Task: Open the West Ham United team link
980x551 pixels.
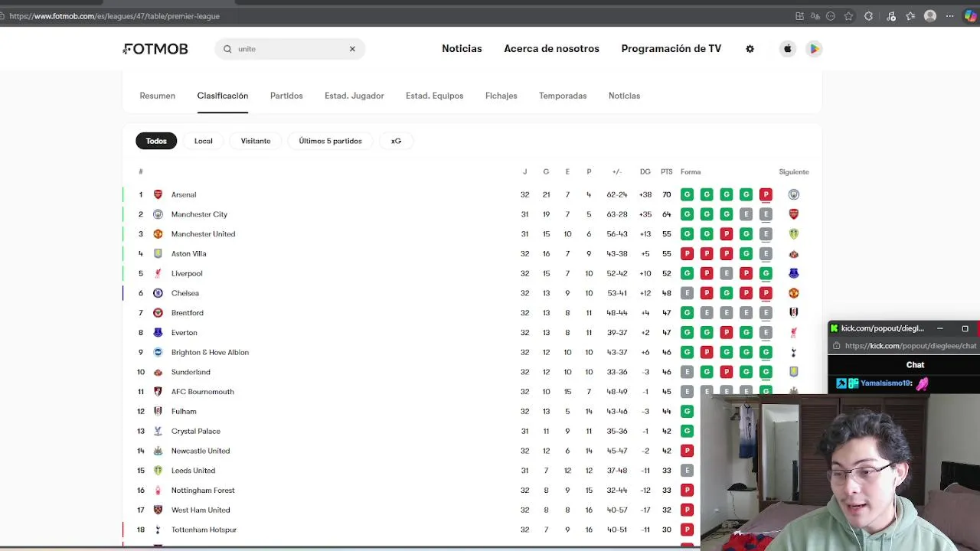Action: [201, 510]
